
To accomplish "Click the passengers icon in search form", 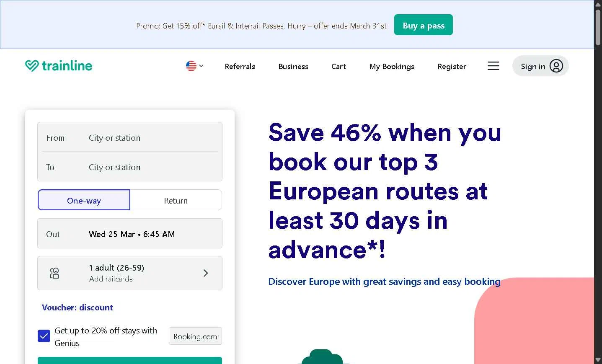I will pos(54,273).
